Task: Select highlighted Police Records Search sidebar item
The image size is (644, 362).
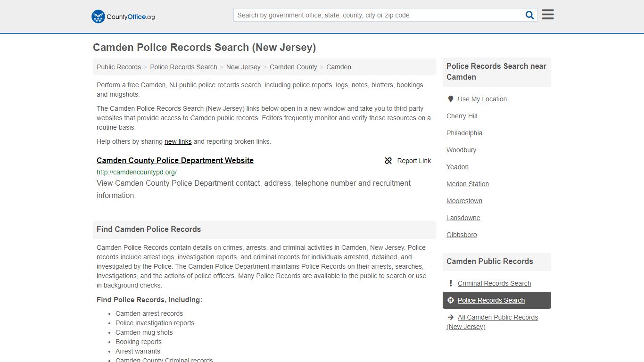Action: pyautogui.click(x=497, y=300)
